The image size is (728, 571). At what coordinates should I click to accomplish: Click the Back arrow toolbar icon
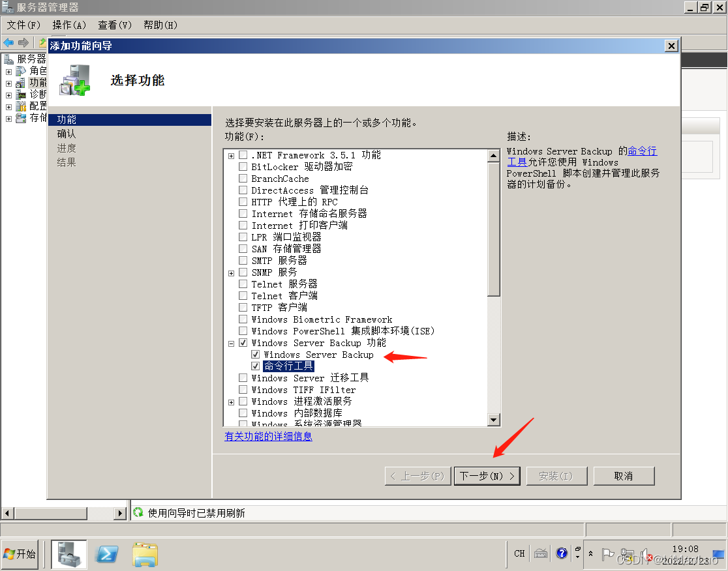[8, 42]
